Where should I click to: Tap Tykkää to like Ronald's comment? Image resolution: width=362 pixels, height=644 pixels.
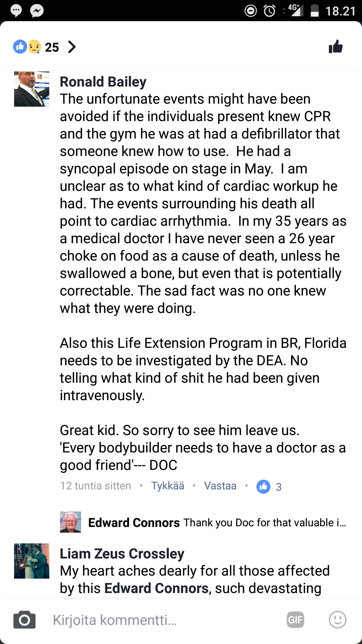pyautogui.click(x=168, y=486)
